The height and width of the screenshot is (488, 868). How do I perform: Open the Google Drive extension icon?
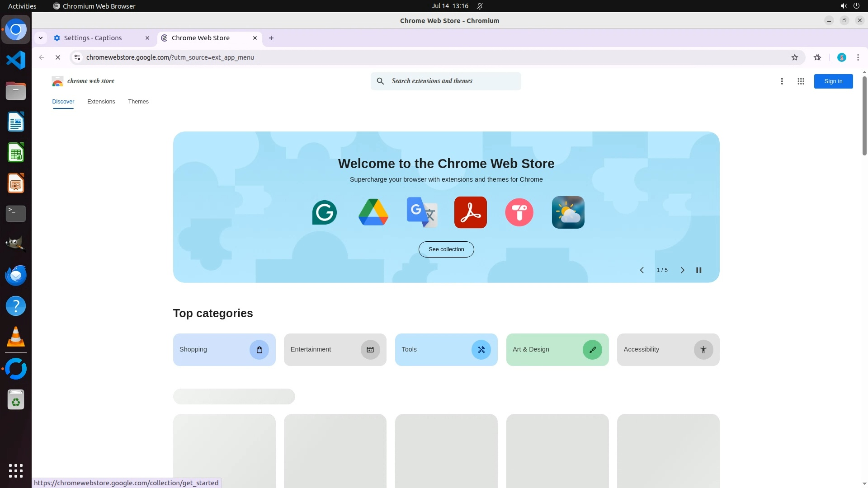(x=373, y=212)
